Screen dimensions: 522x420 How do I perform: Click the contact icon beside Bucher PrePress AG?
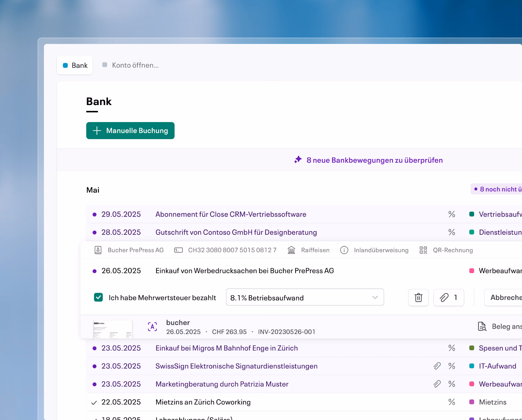point(98,250)
